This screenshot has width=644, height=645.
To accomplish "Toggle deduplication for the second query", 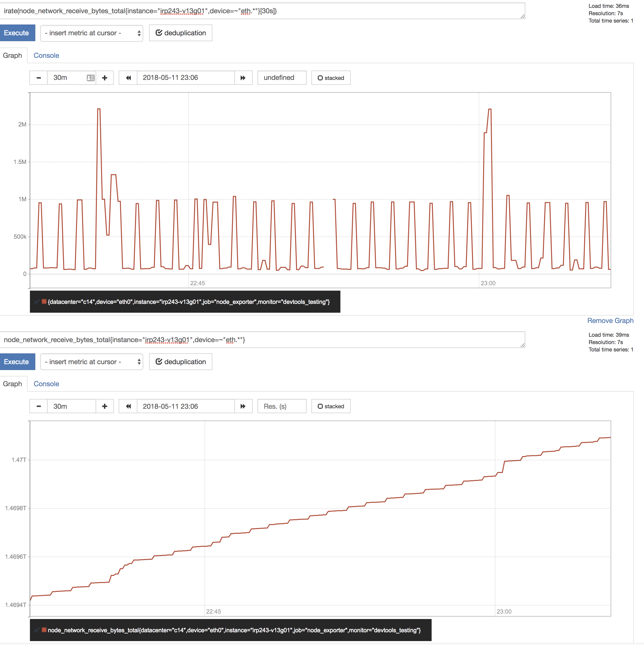I will pyautogui.click(x=180, y=361).
